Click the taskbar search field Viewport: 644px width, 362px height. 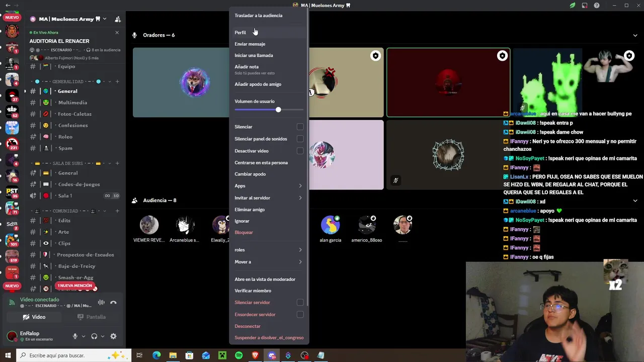pyautogui.click(x=74, y=355)
